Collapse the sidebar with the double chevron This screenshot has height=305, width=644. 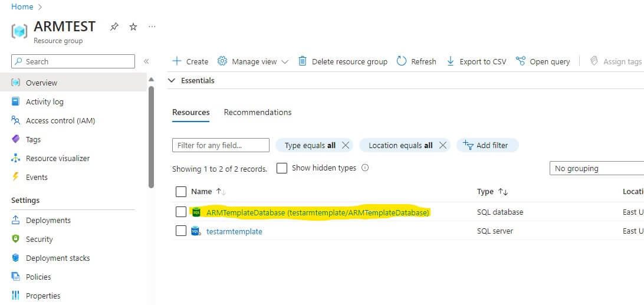(146, 61)
